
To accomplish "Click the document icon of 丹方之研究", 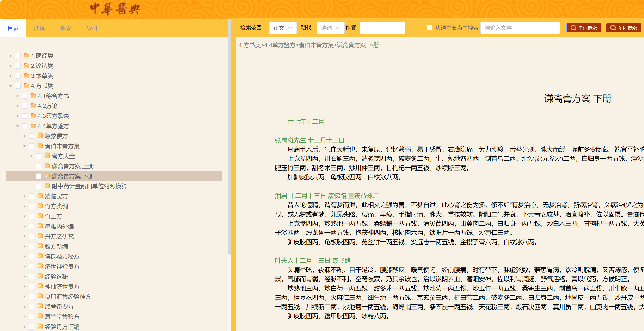I will point(40,236).
